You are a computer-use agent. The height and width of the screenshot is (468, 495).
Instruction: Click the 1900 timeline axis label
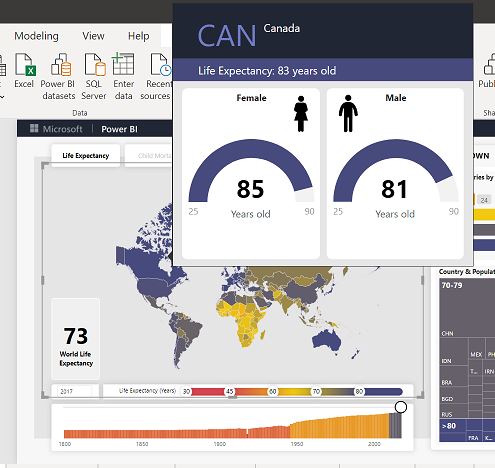(219, 444)
